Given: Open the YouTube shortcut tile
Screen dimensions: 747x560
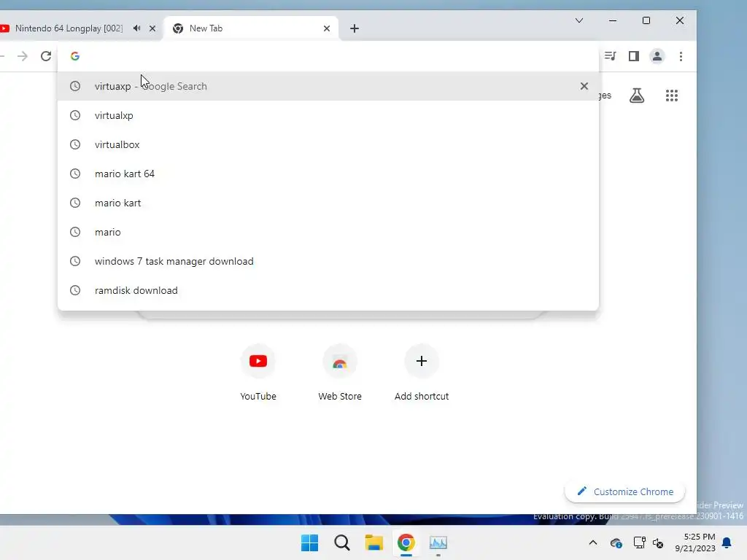Looking at the screenshot, I should pyautogui.click(x=258, y=373).
